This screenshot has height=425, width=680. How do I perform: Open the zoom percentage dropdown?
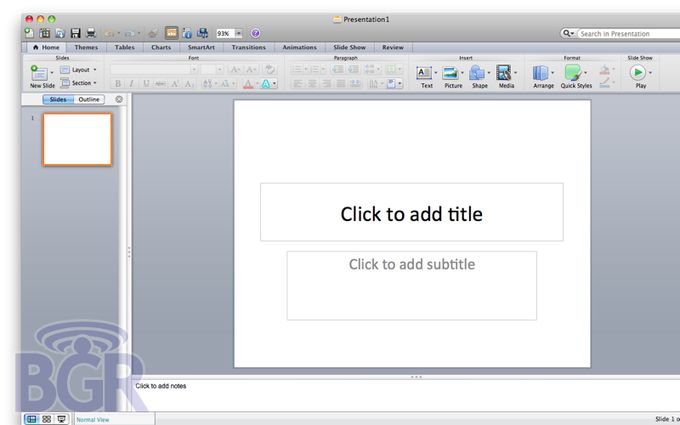[239, 33]
